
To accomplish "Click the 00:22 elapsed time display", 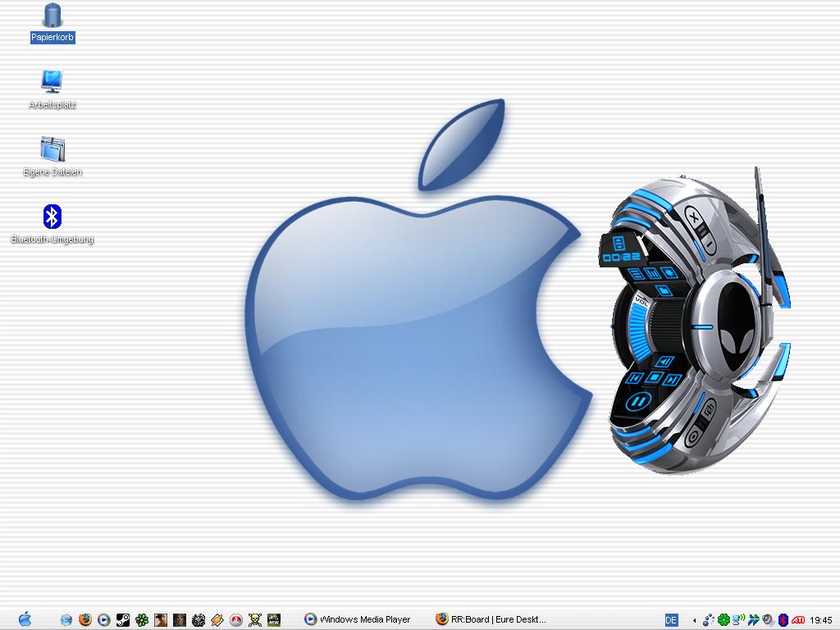I will (x=622, y=256).
